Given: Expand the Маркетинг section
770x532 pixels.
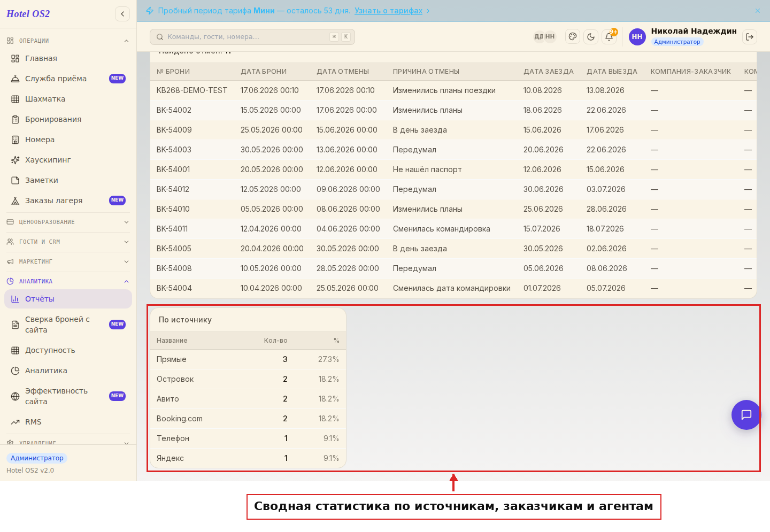Looking at the screenshot, I should point(68,261).
